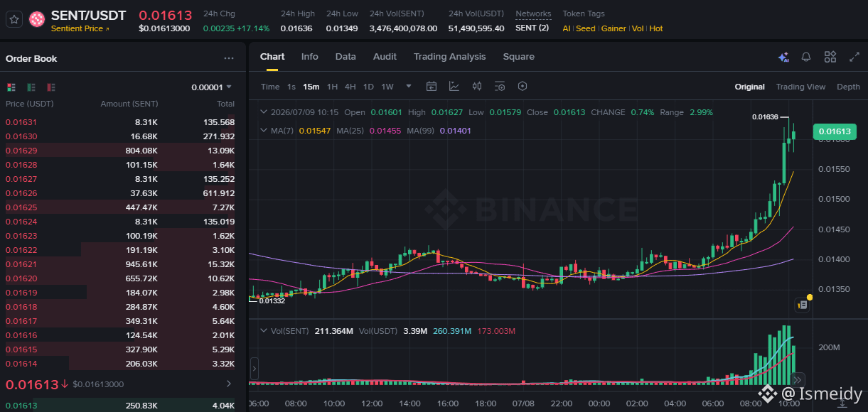
Task: Change the candlestick chart style
Action: pos(477,87)
